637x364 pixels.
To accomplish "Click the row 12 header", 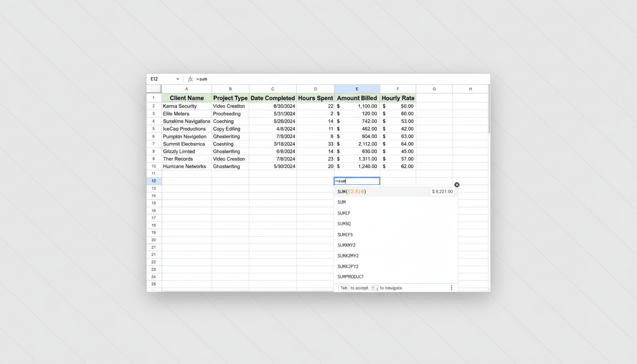I will pyautogui.click(x=154, y=181).
